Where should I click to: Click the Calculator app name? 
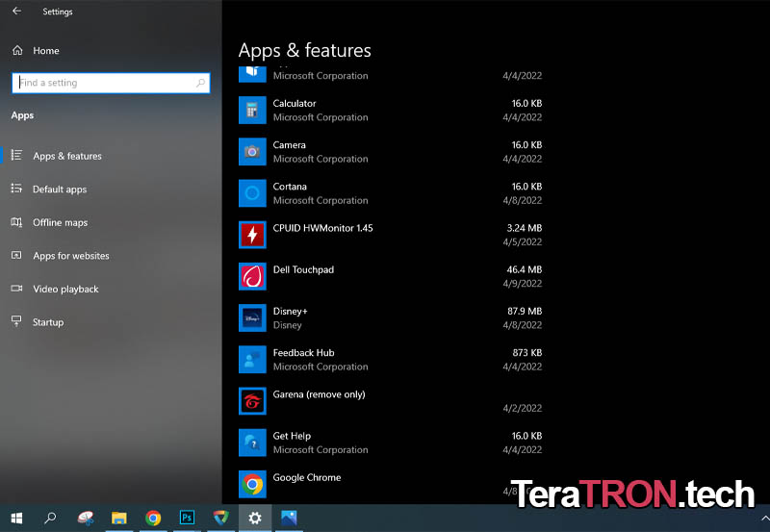point(295,104)
